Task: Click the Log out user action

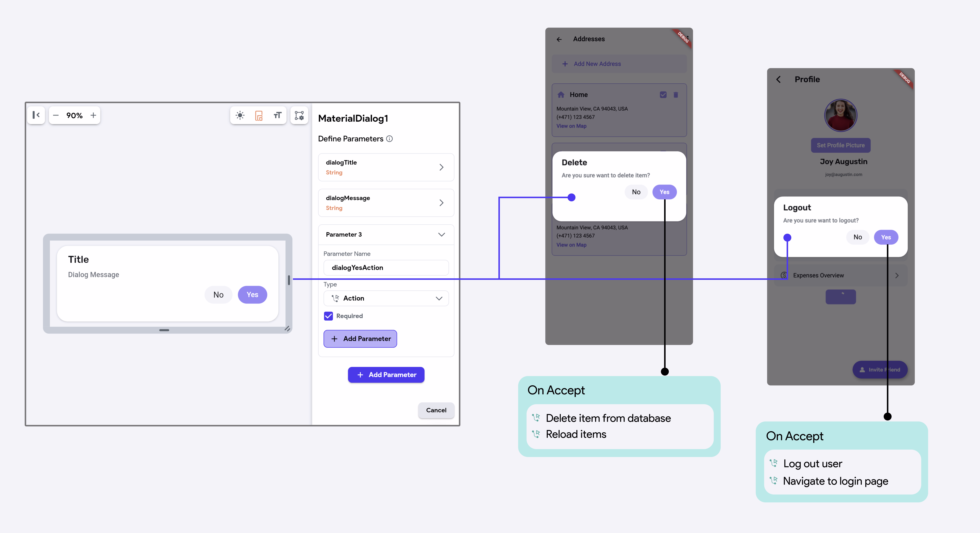Action: (813, 464)
